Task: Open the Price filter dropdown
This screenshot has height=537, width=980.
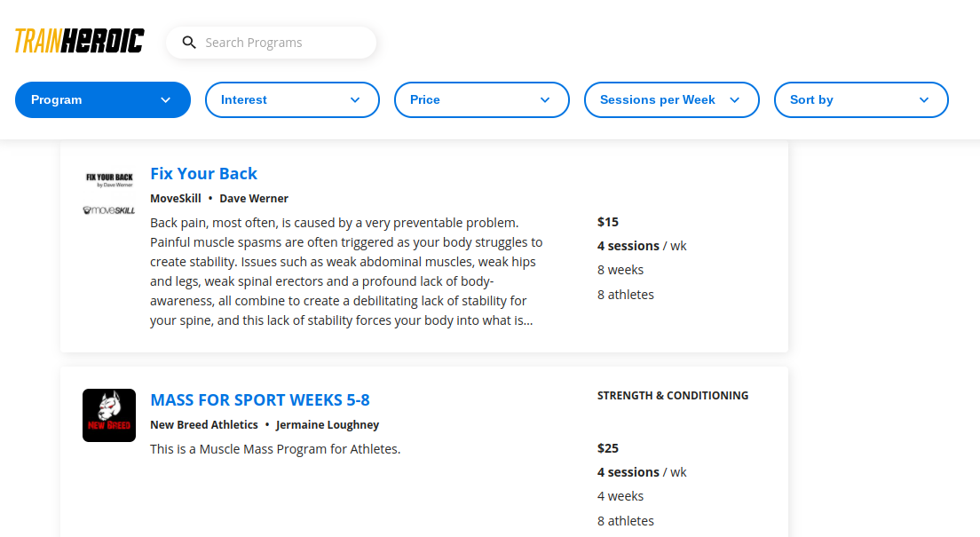Action: point(482,100)
